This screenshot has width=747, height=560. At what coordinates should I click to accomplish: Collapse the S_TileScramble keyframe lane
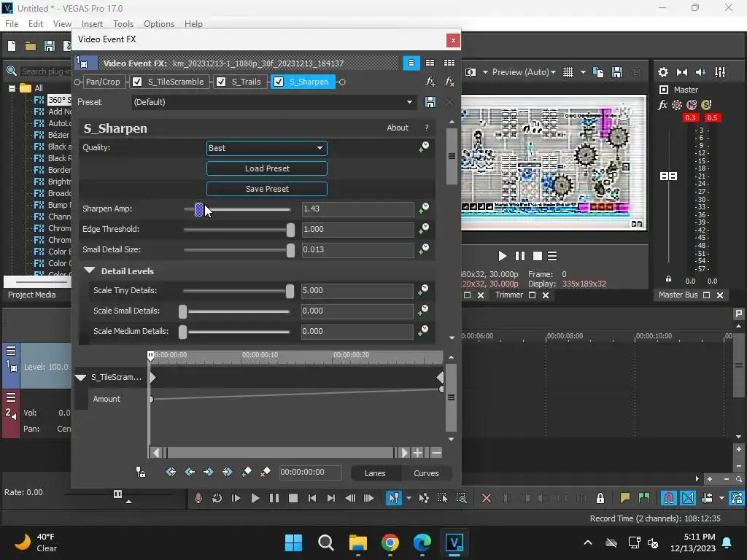tap(80, 377)
